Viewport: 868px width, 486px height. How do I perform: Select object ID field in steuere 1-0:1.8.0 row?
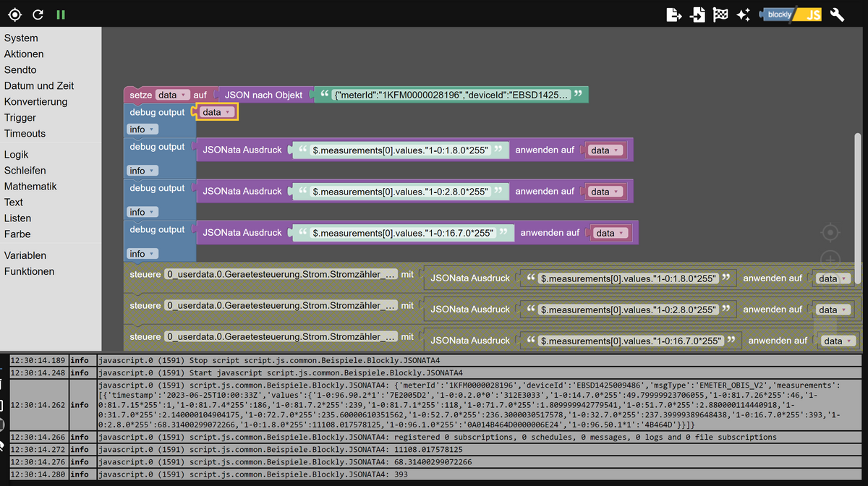point(281,275)
